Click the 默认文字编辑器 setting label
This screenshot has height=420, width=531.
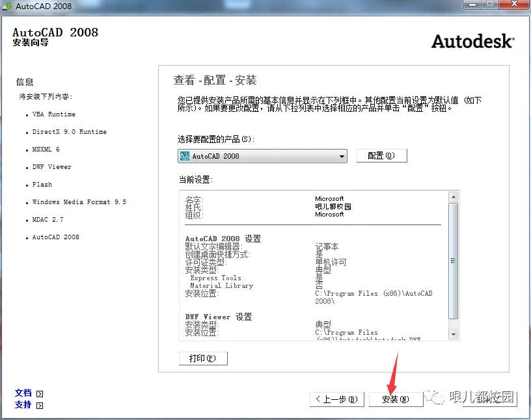[x=213, y=246]
